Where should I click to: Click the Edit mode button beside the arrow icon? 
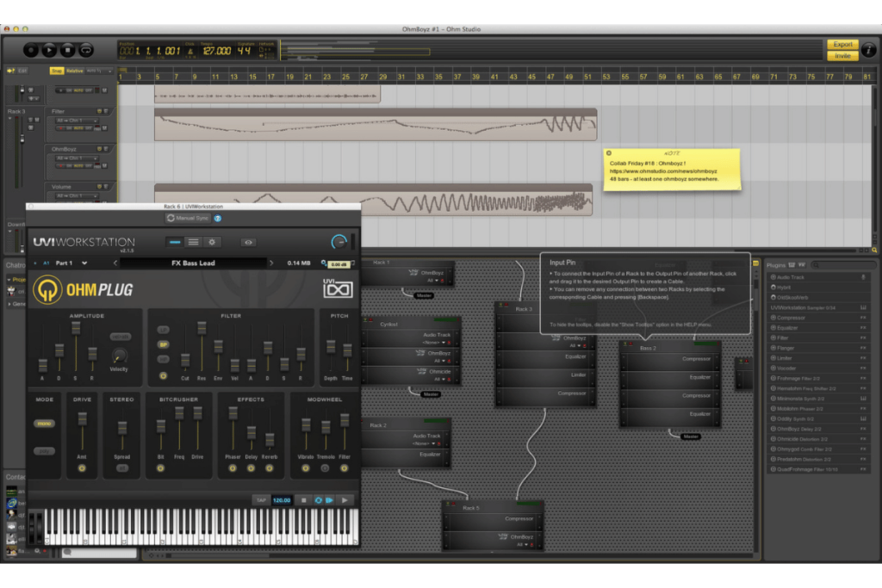[22, 71]
